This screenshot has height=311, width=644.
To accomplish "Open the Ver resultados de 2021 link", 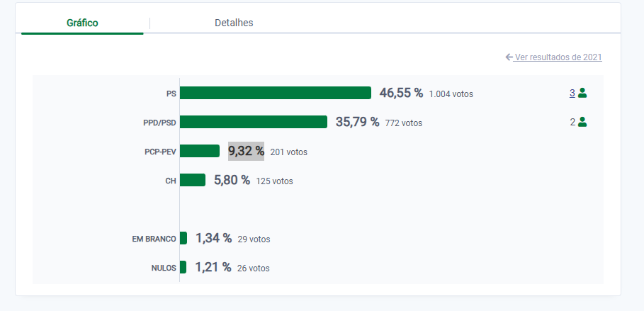I will pyautogui.click(x=558, y=57).
